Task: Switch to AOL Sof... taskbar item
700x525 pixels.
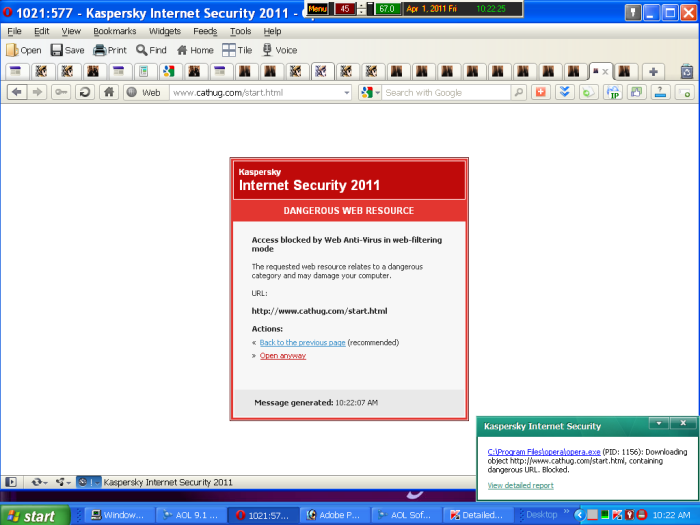Action: (406, 515)
